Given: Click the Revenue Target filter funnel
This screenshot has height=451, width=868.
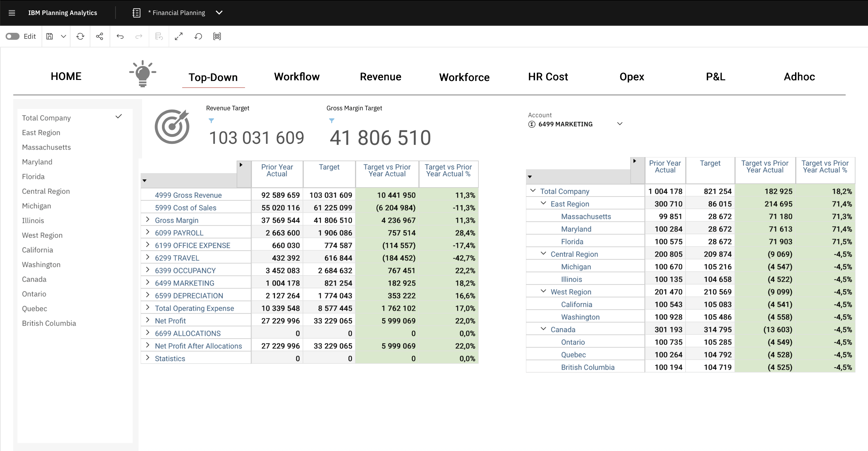Looking at the screenshot, I should point(211,120).
